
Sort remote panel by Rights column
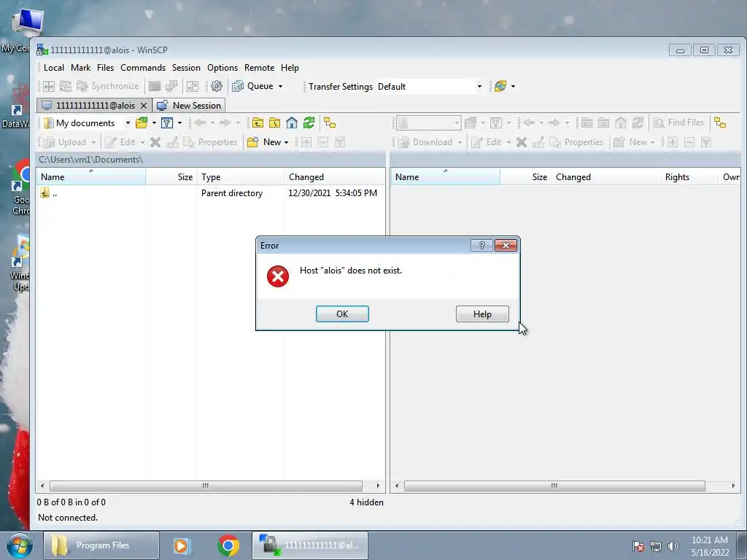(689, 176)
